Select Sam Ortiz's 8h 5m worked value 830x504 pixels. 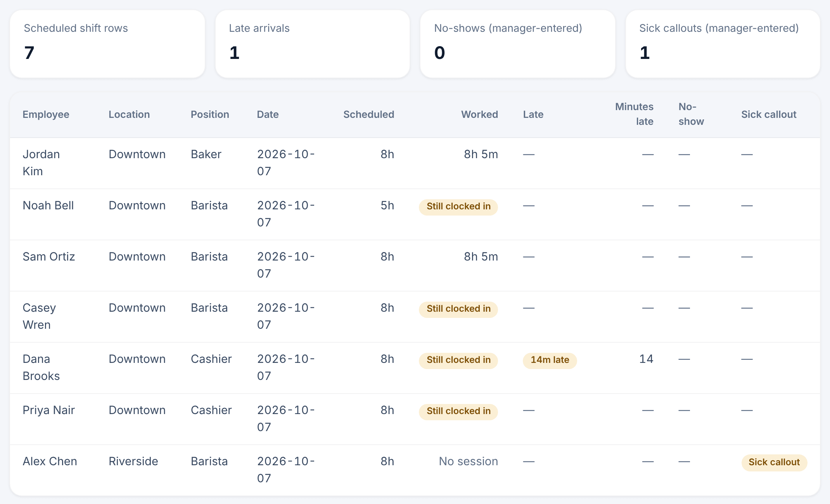coord(481,257)
